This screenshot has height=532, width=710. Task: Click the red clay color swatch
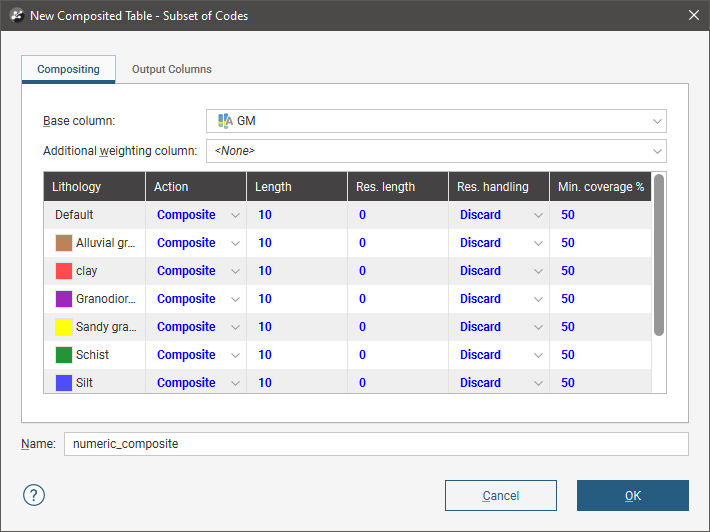tap(64, 271)
